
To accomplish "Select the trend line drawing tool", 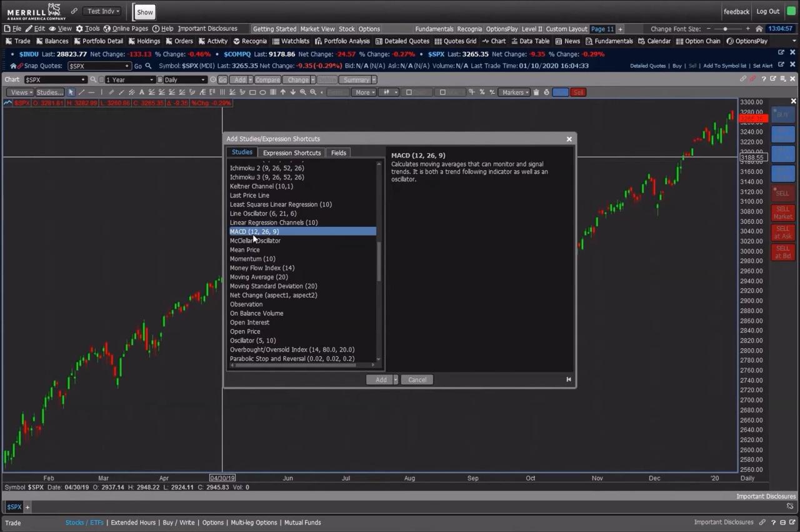I will tap(81, 92).
